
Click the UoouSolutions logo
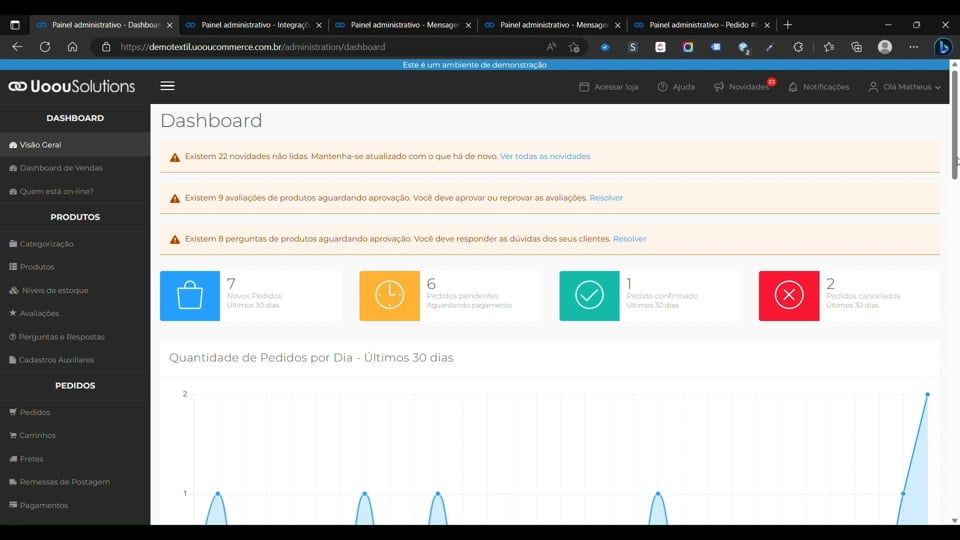pos(72,86)
